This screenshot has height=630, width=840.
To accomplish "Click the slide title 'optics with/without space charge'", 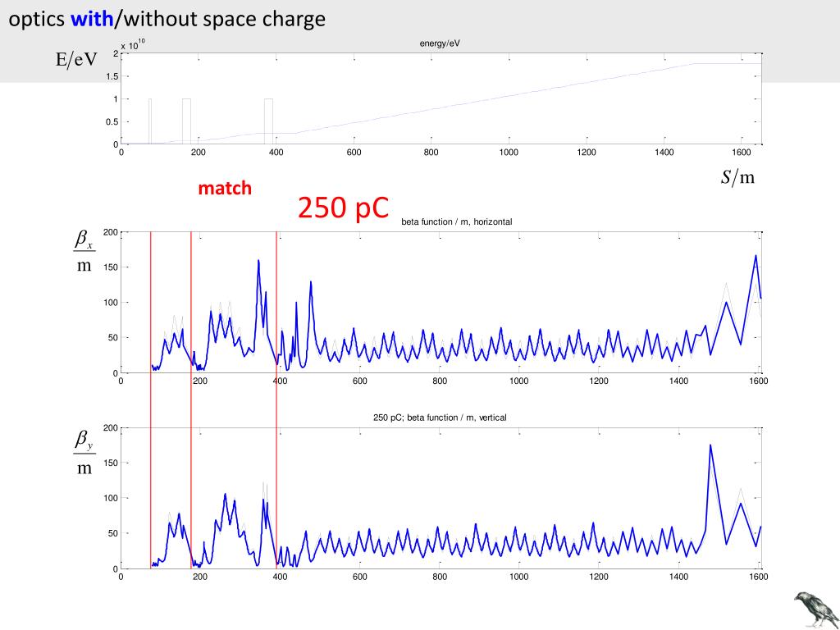I will coord(167,20).
